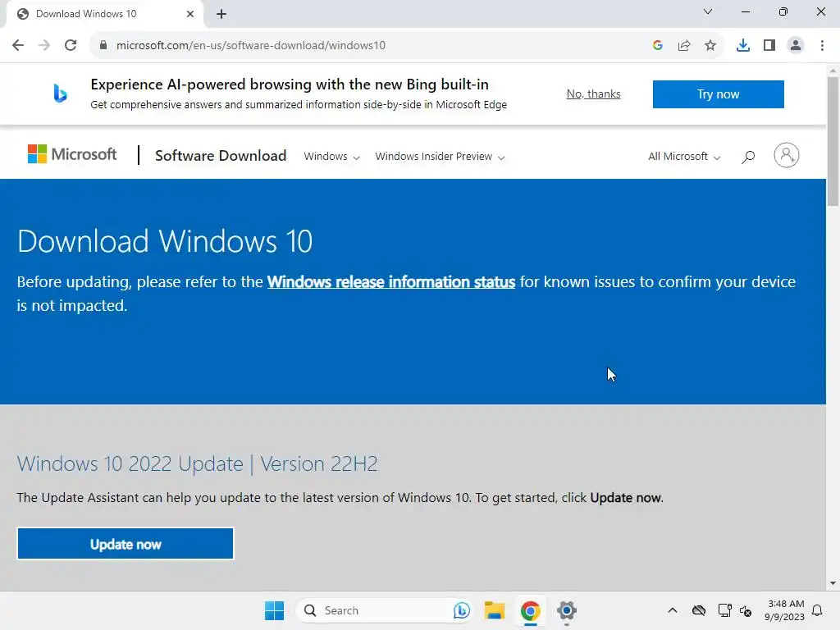Click the taskbar Search box
The height and width of the screenshot is (630, 840).
[385, 610]
